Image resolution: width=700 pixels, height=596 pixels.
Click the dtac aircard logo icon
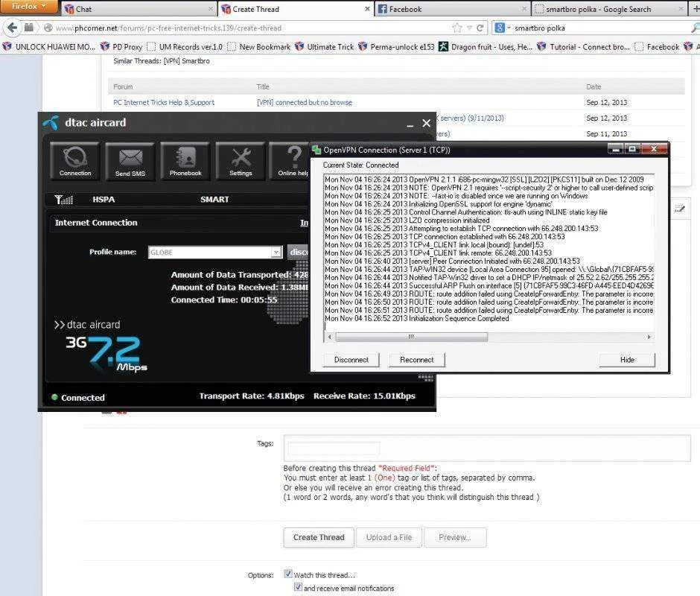click(x=51, y=122)
